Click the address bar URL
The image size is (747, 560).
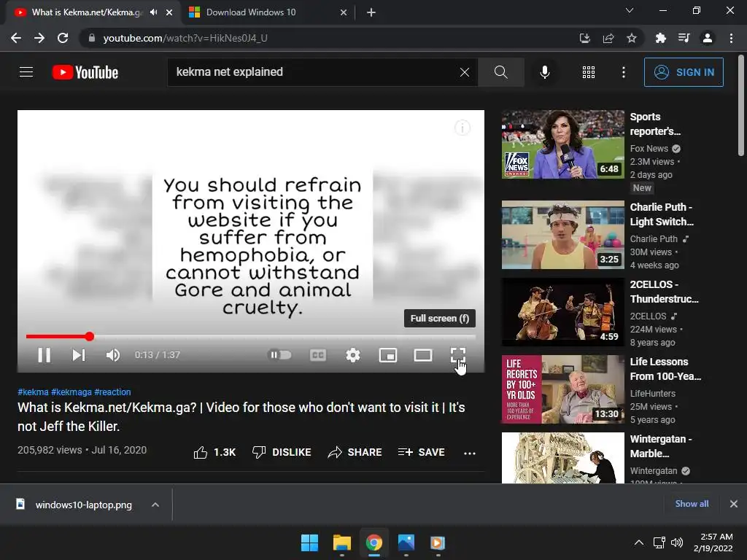click(x=185, y=38)
